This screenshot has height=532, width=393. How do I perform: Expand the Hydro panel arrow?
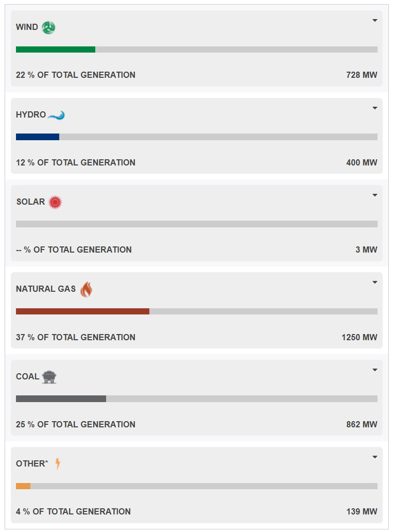click(374, 108)
